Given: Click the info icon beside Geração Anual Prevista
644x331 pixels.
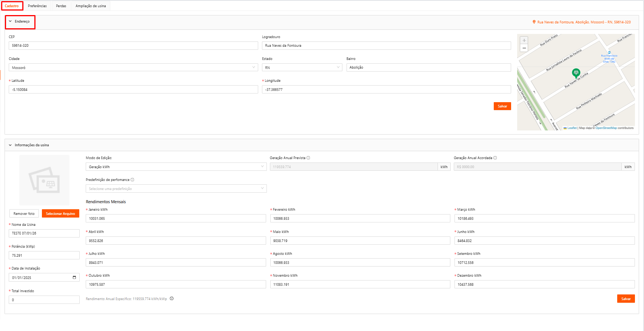Looking at the screenshot, I should click(308, 158).
